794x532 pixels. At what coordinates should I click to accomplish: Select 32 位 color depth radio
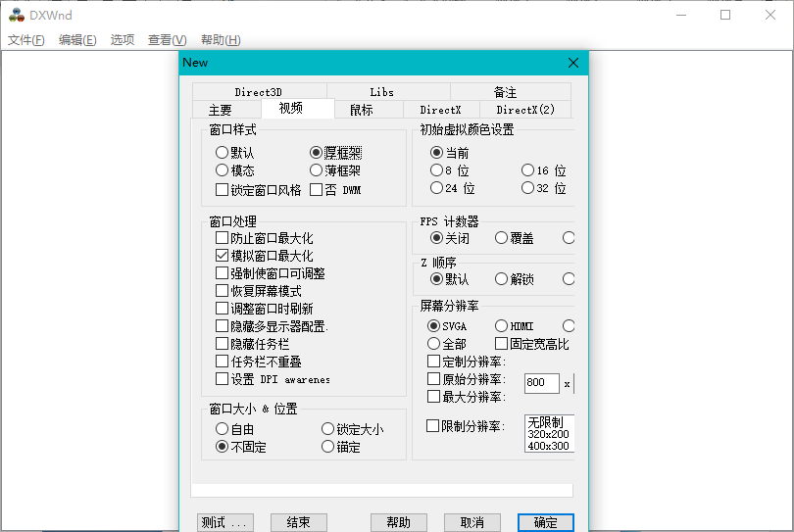(x=527, y=188)
